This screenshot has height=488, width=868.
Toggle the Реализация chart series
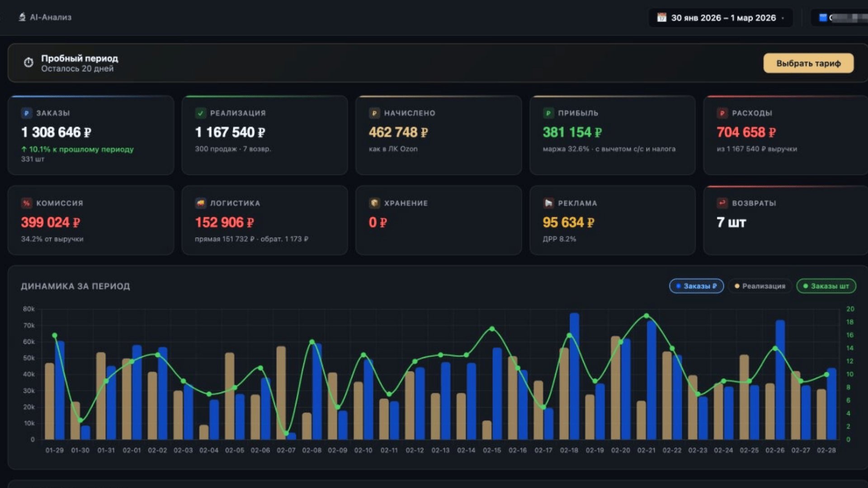tap(759, 286)
